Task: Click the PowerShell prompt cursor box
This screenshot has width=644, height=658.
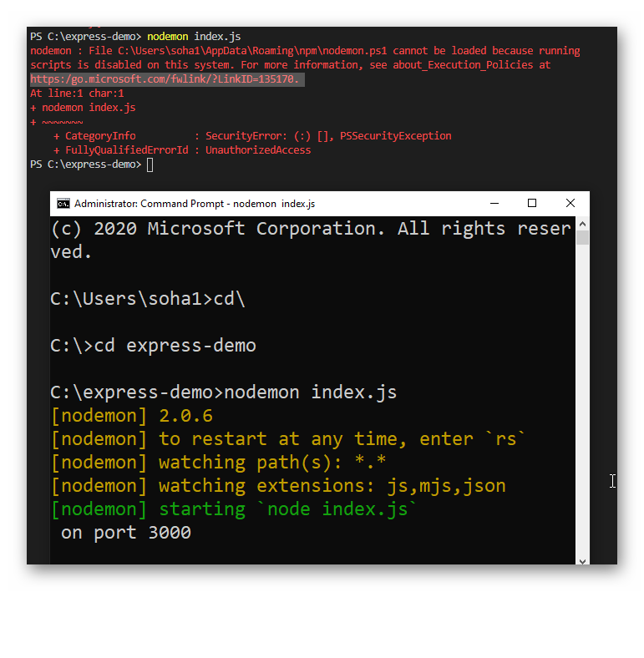Action: 150,164
